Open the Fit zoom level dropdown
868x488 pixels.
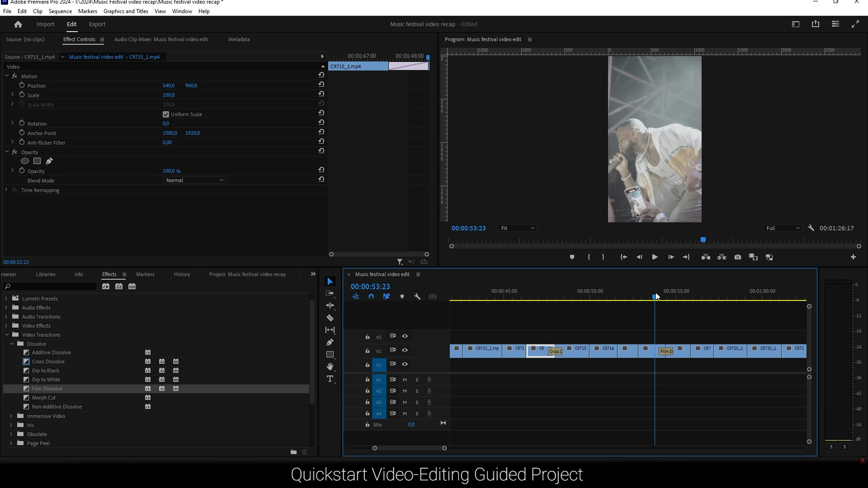(517, 228)
